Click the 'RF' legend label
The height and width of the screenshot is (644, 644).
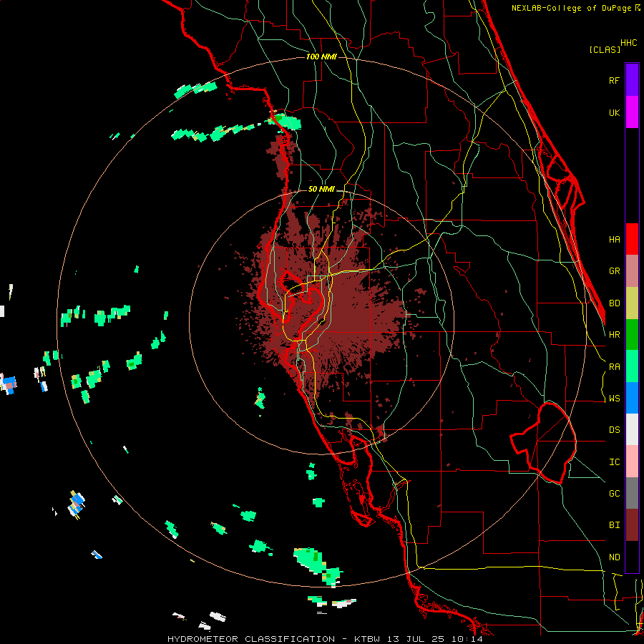(614, 80)
